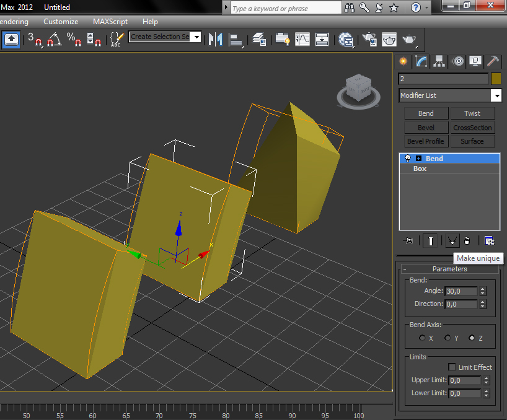The height and width of the screenshot is (420, 507).
Task: Click the Favorites star icon
Action: tap(394, 7)
